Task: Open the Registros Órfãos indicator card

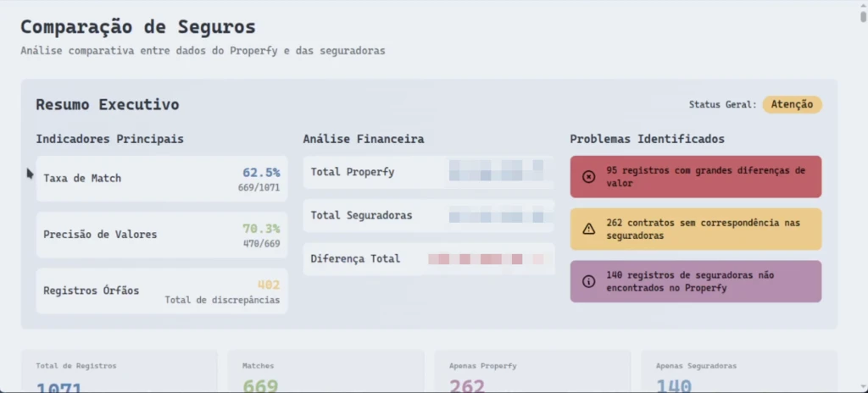Action: (162, 291)
